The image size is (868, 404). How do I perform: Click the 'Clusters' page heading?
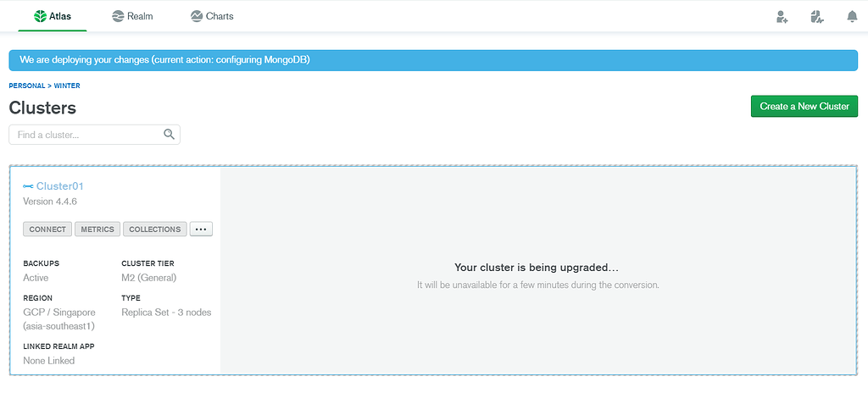pyautogui.click(x=42, y=108)
